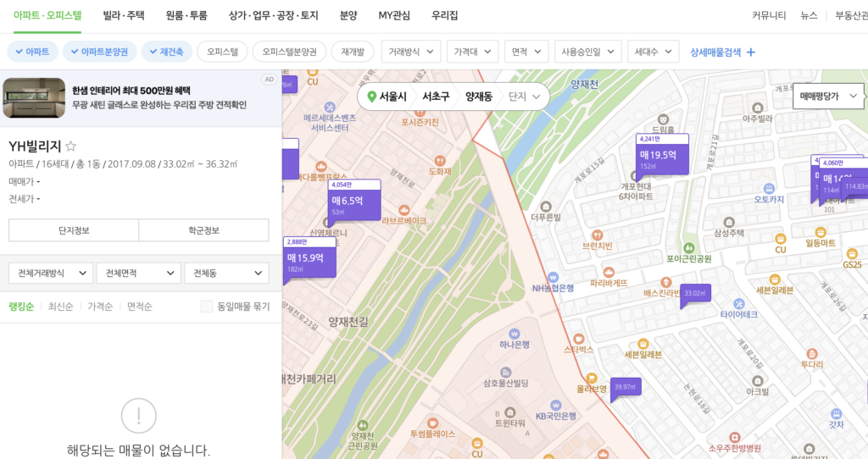Switch to the 빌라·주택 tab
Image resolution: width=868 pixels, height=459 pixels.
pos(124,15)
